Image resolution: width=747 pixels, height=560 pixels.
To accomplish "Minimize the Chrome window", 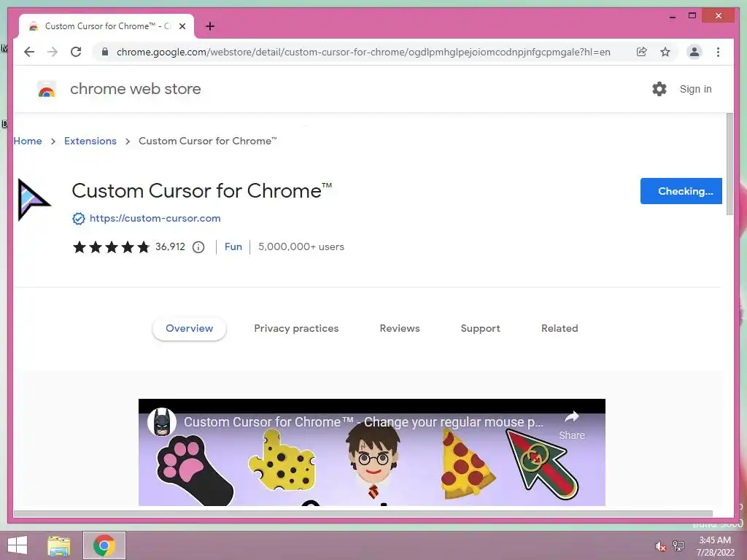I will (672, 16).
